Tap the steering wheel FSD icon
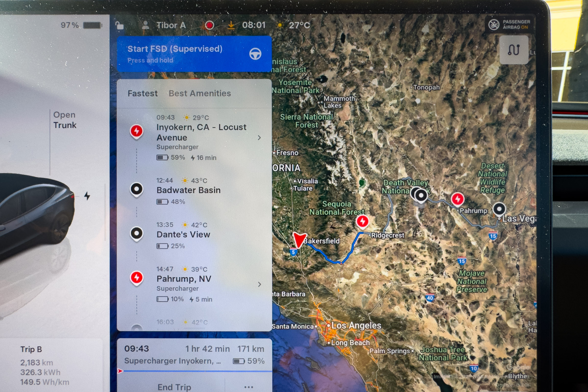Screen dimensions: 588x392 tap(255, 54)
